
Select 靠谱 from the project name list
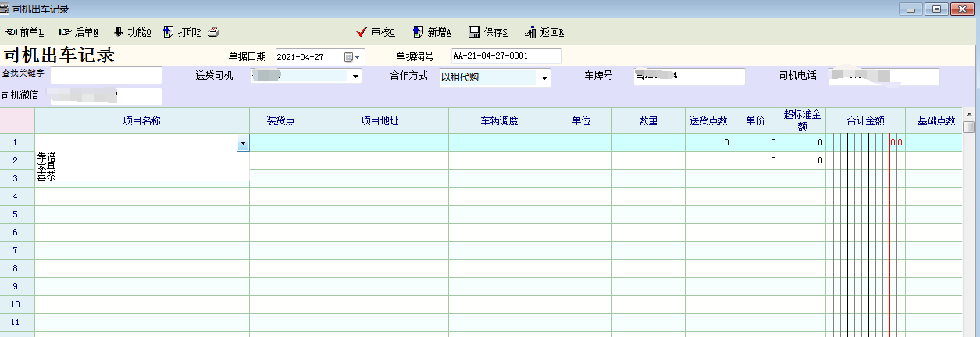tap(45, 156)
